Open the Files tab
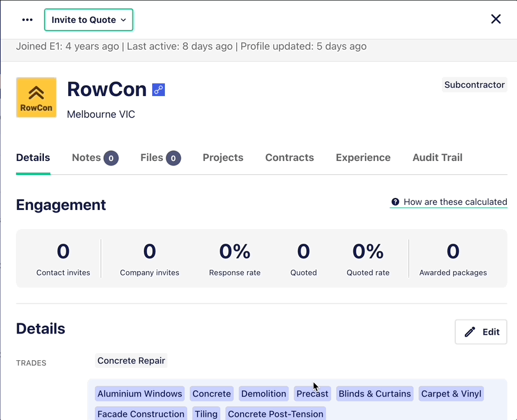Image resolution: width=517 pixels, height=420 pixels. point(160,158)
